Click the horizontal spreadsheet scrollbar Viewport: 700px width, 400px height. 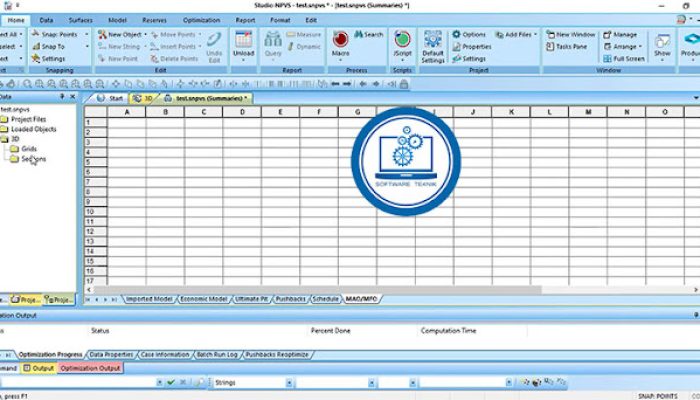[318, 290]
